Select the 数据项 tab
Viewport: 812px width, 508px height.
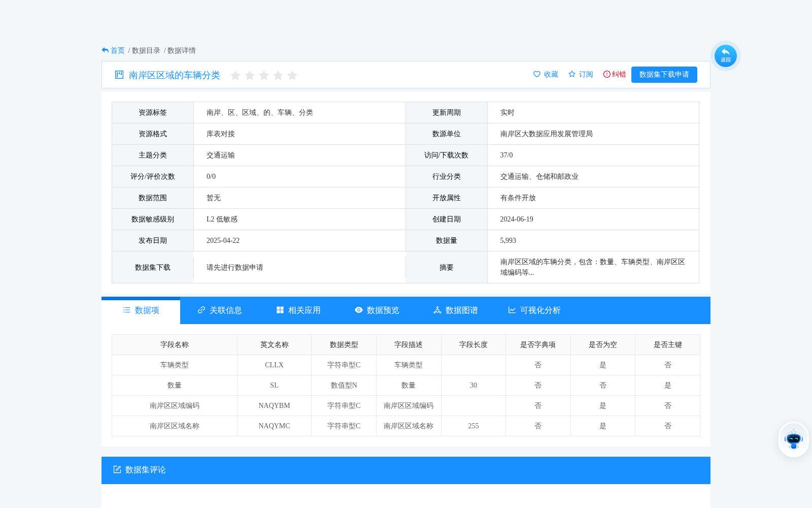tap(141, 310)
